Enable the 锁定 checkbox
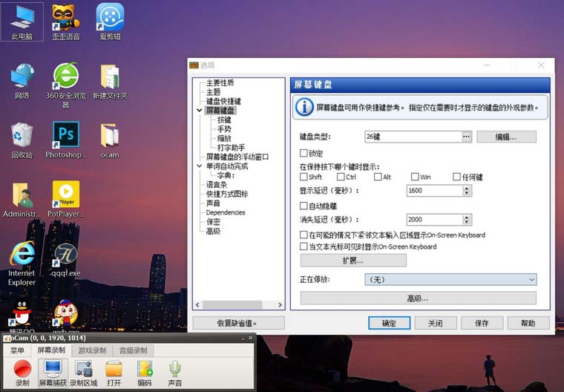Screen dimensions: 564x392 coord(304,154)
